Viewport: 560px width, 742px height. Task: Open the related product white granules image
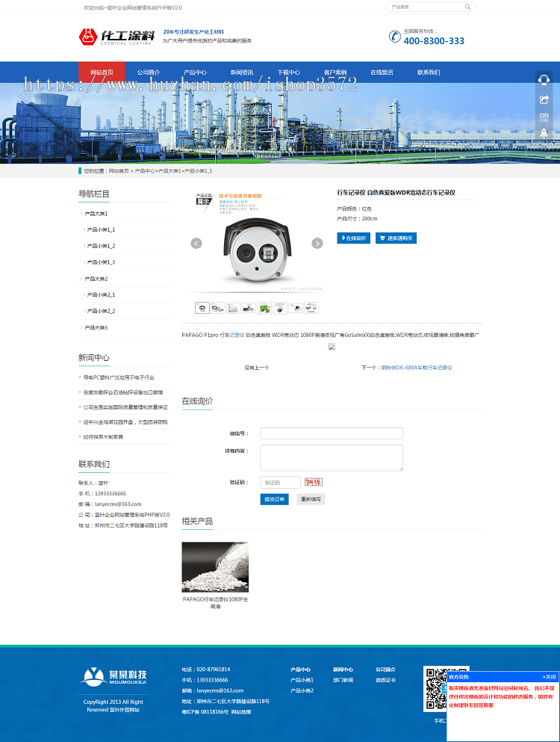[215, 567]
